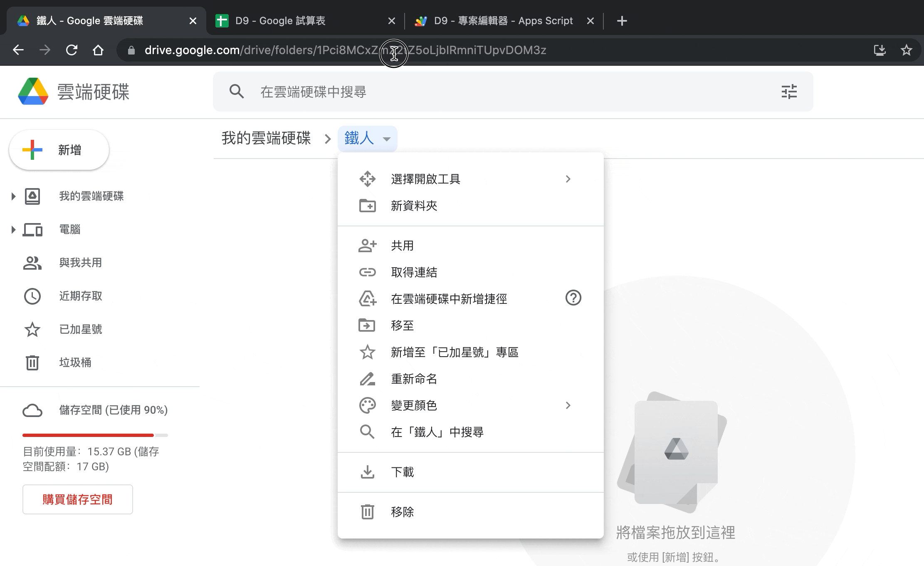Viewport: 924px width, 566px height.
Task: Click the 在雲端硬碟中搜尋 search field
Action: pyautogui.click(x=513, y=92)
